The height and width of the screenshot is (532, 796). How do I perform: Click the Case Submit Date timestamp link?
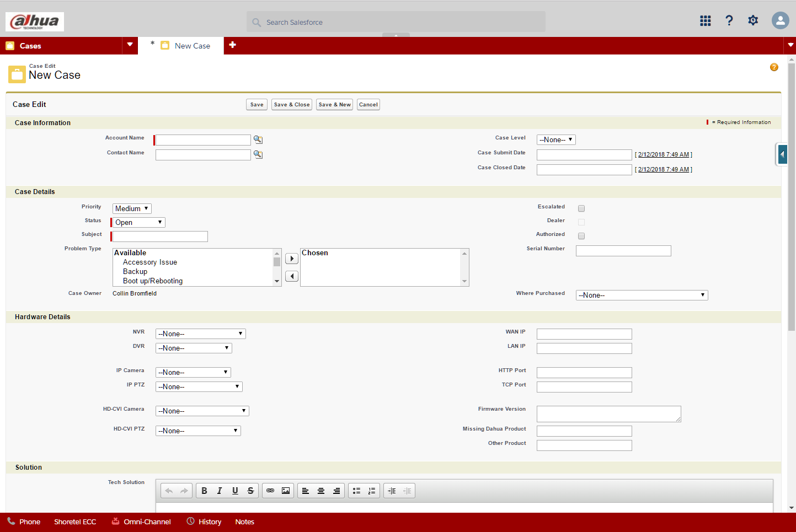[x=663, y=155]
